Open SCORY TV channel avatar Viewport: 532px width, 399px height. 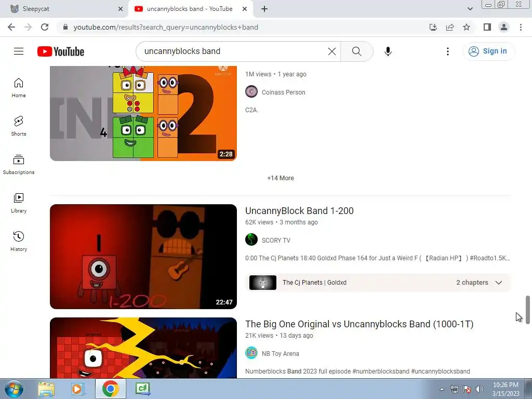click(251, 240)
